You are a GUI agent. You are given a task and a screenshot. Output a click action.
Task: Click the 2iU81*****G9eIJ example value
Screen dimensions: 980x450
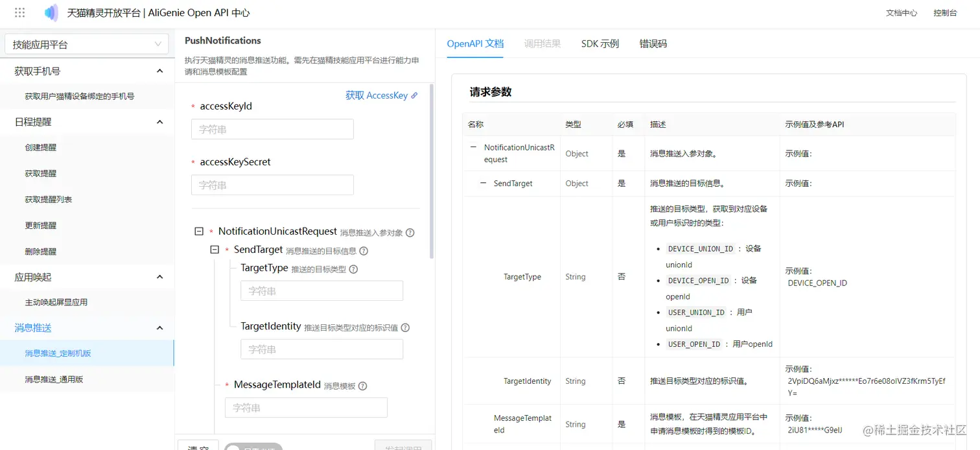tap(815, 430)
